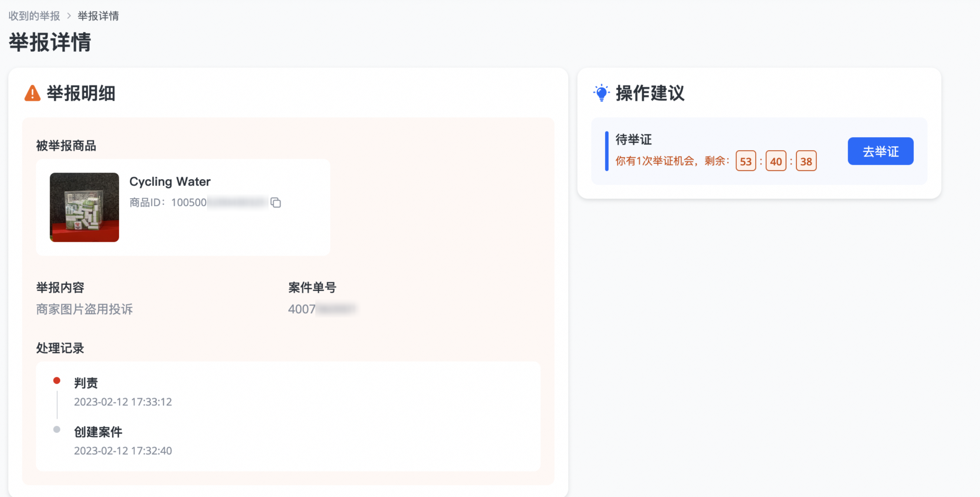Viewport: 980px width, 497px height.
Task: Click the 举报详情 breadcrumb item
Action: [x=98, y=16]
